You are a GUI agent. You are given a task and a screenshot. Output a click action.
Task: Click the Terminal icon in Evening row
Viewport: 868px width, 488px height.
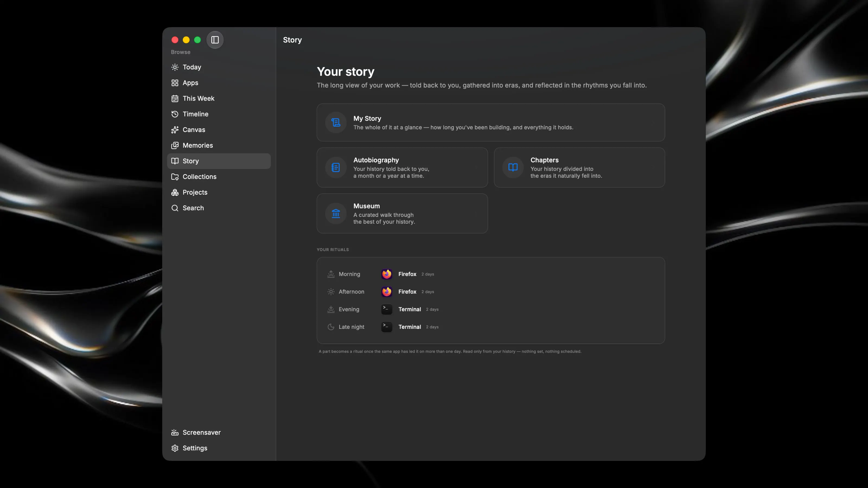point(387,310)
